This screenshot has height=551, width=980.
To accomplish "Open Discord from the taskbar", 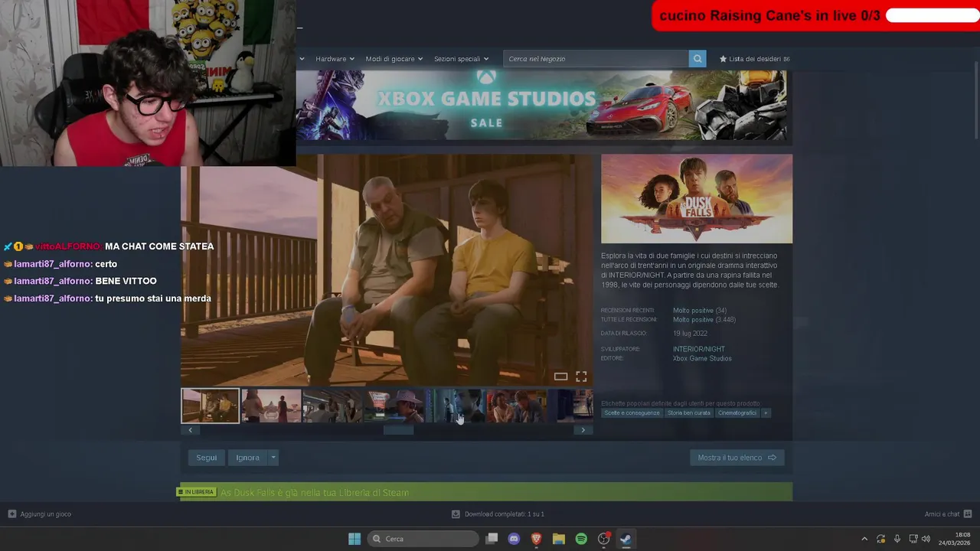I will pyautogui.click(x=514, y=539).
